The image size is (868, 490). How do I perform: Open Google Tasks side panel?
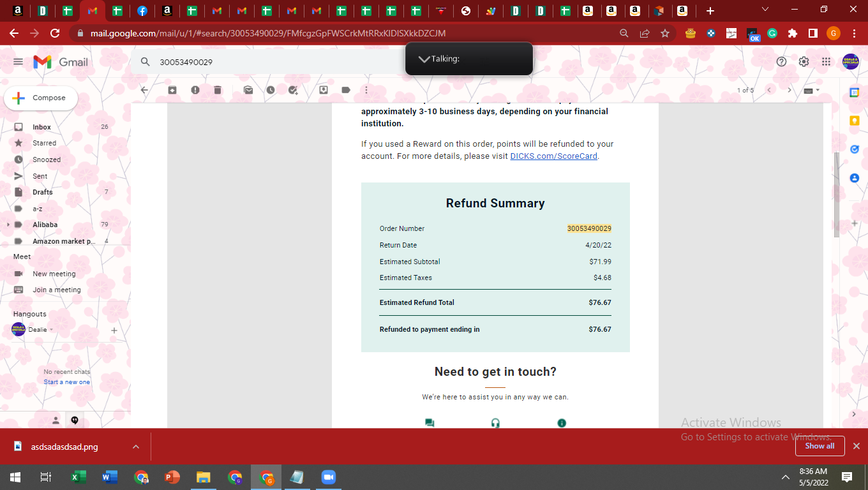pyautogui.click(x=855, y=149)
